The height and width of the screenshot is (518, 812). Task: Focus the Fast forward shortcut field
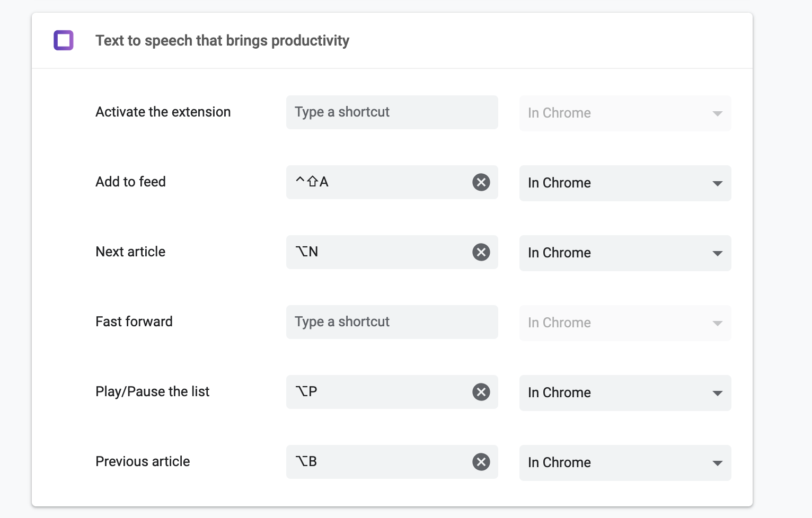(x=392, y=322)
